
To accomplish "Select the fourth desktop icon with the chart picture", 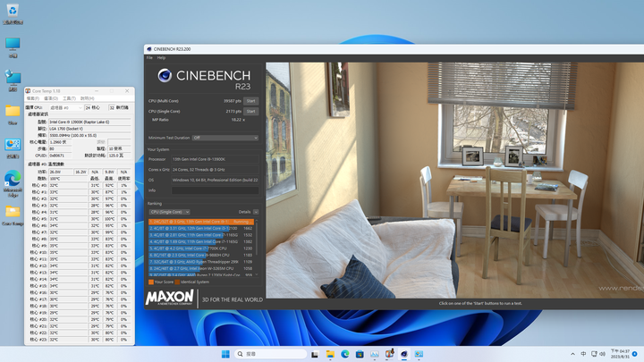I will click(x=13, y=148).
